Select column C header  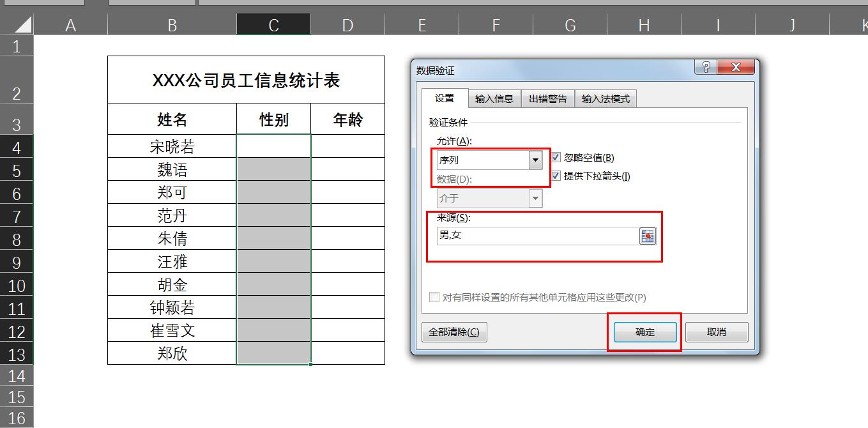pyautogui.click(x=273, y=25)
